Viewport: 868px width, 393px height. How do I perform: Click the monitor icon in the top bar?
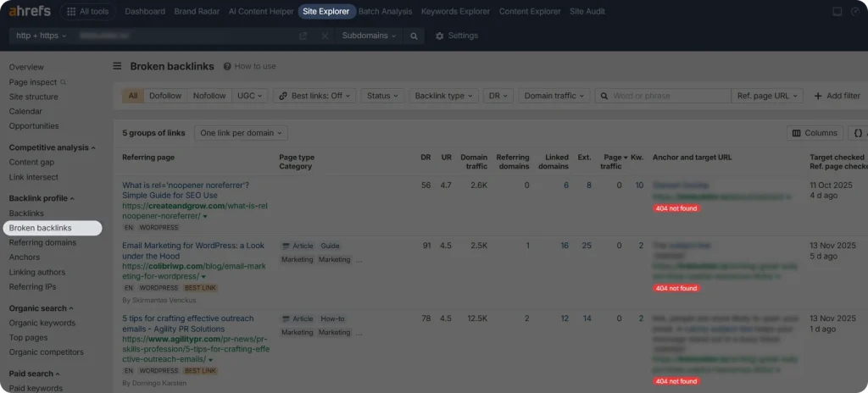tap(837, 12)
